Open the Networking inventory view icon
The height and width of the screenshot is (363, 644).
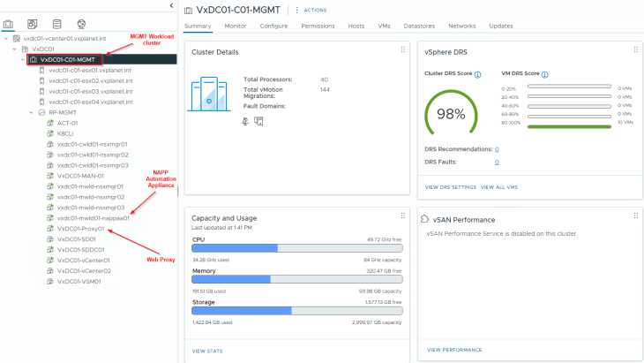click(81, 24)
